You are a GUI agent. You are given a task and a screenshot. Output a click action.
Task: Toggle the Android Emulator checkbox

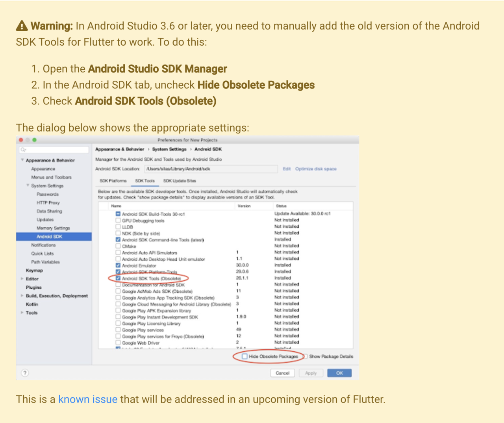118,265
